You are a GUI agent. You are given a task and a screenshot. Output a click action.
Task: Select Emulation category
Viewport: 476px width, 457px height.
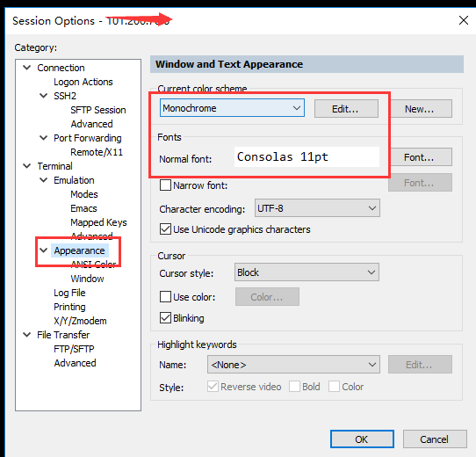pos(74,180)
